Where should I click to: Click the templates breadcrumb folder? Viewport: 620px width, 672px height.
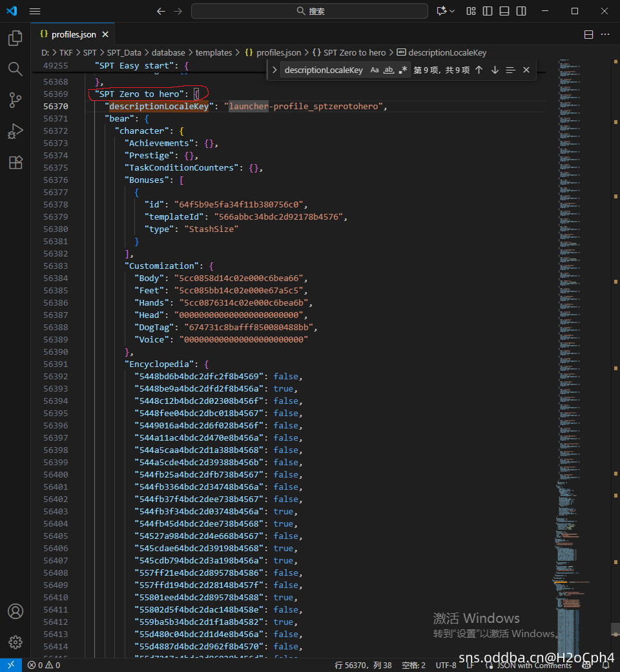(214, 53)
